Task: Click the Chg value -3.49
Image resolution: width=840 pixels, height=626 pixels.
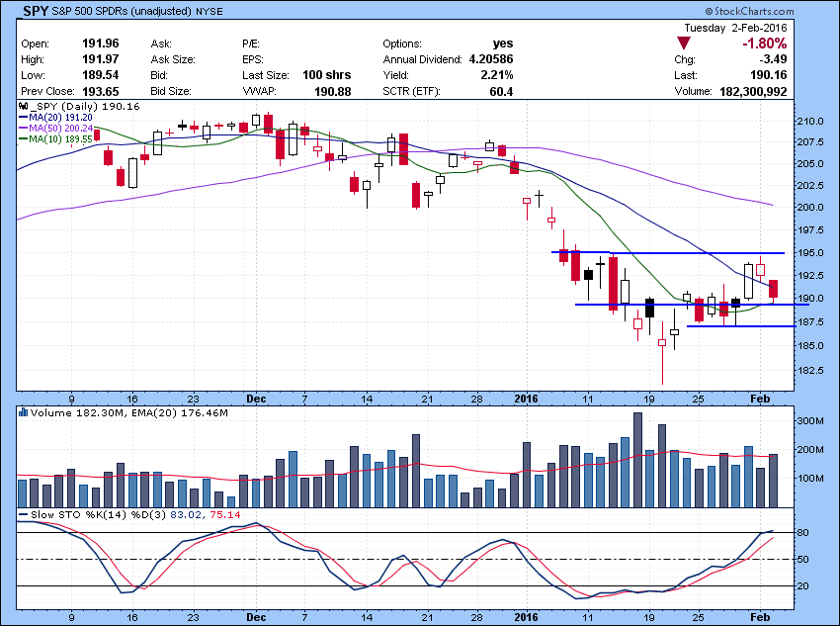Action: tap(774, 59)
